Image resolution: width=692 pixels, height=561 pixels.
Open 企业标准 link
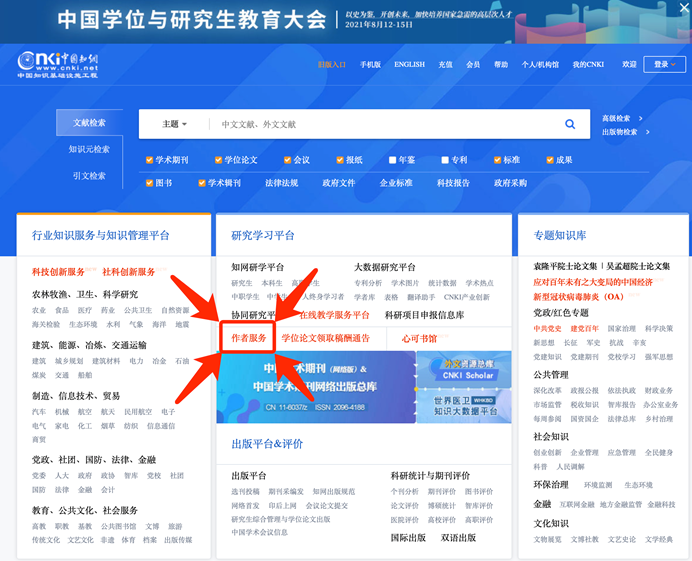(396, 183)
